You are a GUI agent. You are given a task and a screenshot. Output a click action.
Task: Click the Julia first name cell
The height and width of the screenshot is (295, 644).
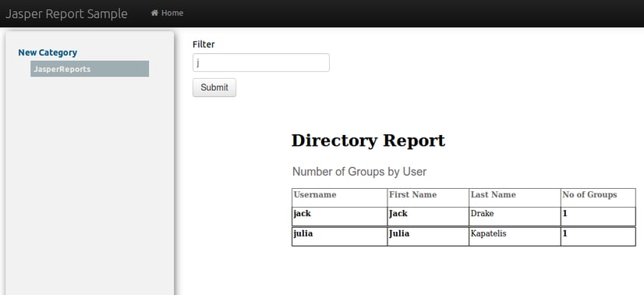click(x=428, y=236)
